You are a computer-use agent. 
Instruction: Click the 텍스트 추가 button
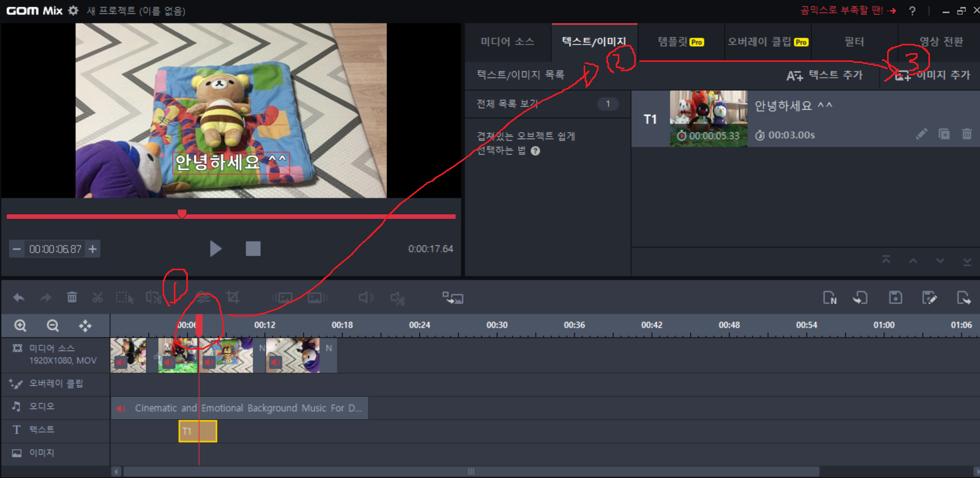[x=824, y=75]
